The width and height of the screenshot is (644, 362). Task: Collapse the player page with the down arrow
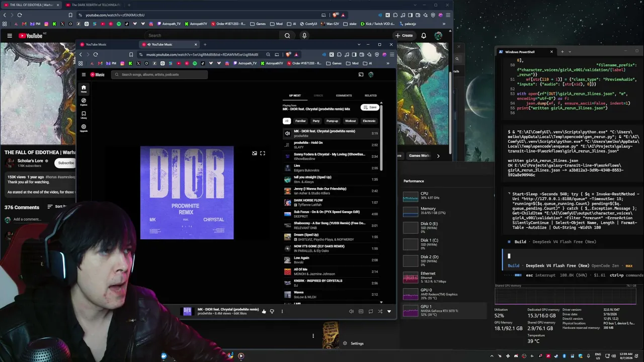tap(389, 311)
